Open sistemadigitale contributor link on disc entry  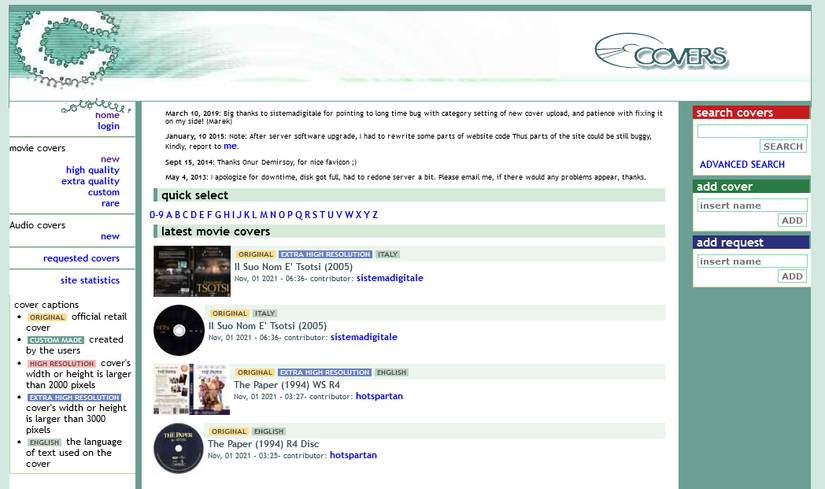364,337
